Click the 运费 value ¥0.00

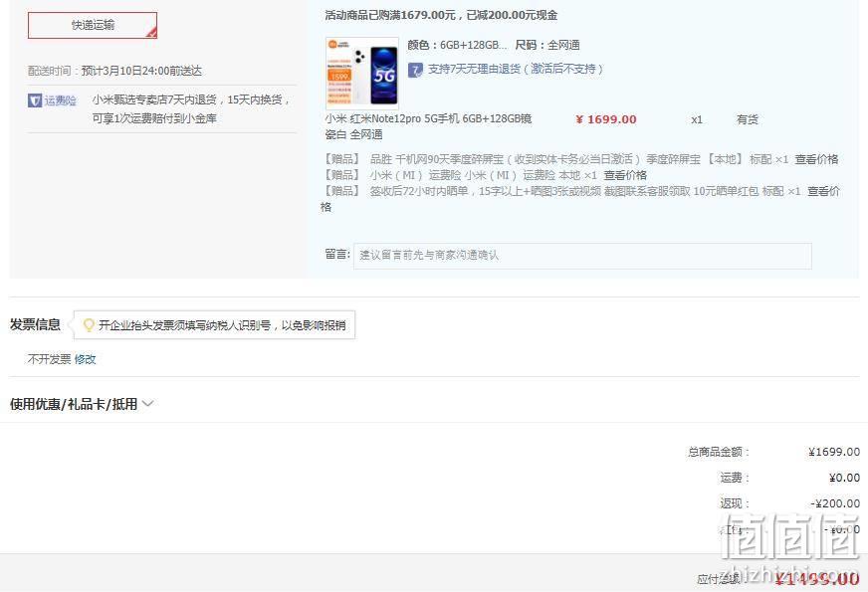pos(844,478)
